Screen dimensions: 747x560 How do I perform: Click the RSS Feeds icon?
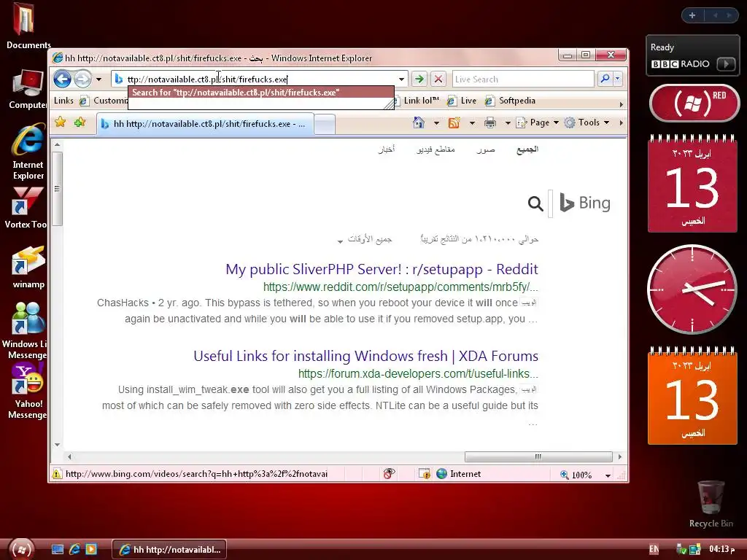point(454,122)
